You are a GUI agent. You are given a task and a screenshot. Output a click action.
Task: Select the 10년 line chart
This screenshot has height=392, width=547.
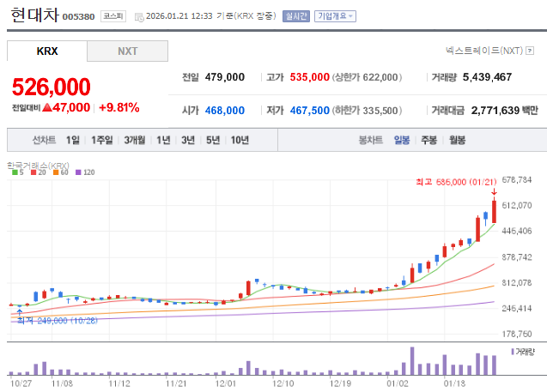tap(240, 140)
